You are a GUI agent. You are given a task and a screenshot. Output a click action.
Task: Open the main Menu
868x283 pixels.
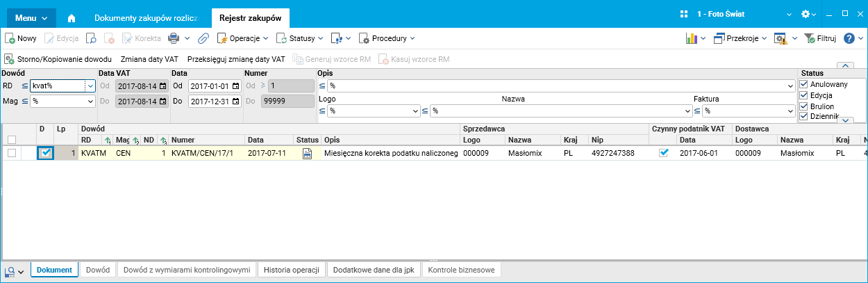click(x=31, y=17)
